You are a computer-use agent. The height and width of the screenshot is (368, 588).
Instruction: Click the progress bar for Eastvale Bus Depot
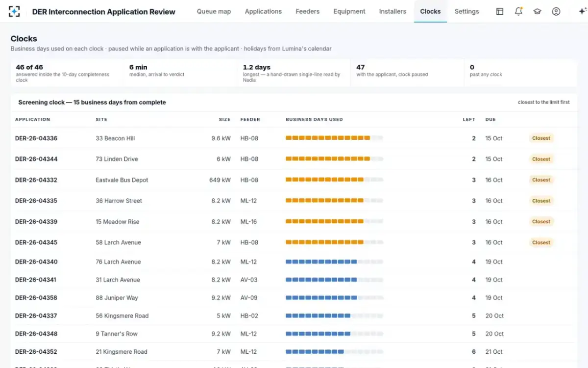pos(334,180)
